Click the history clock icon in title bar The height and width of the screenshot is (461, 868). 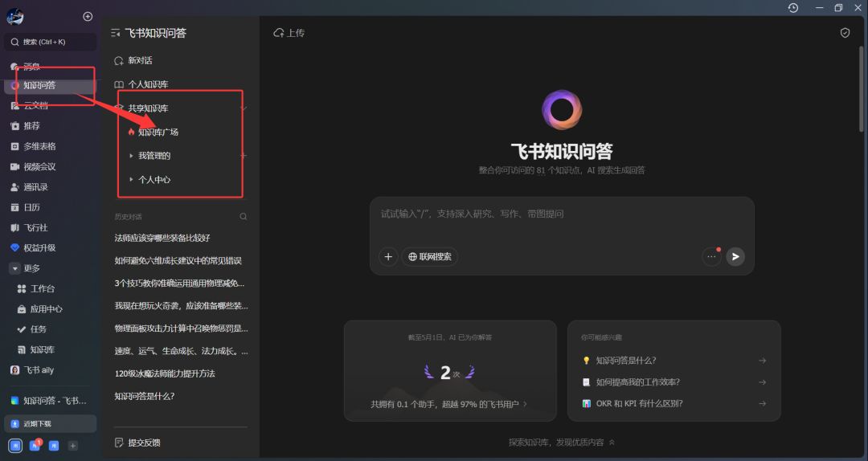point(793,8)
